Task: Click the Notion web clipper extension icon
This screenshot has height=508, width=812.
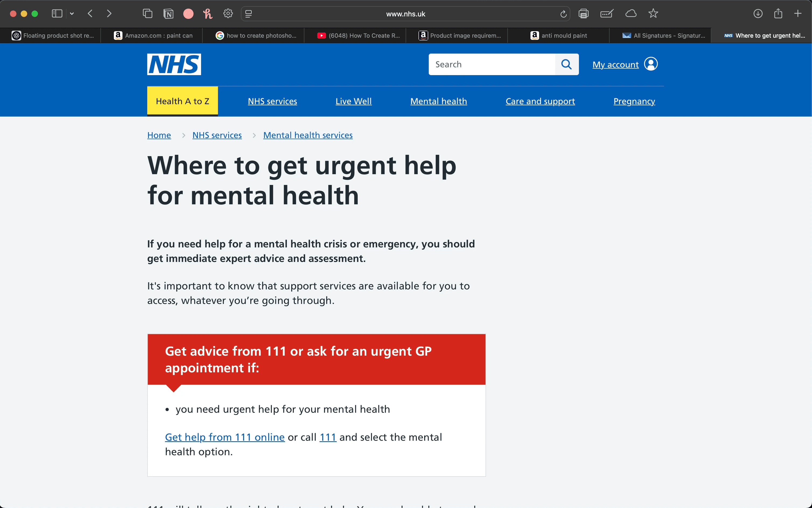Action: pos(168,14)
